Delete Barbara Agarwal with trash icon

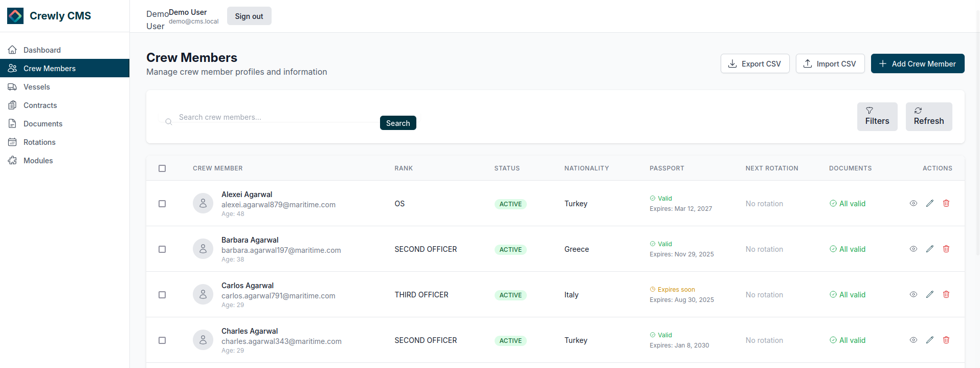point(946,249)
